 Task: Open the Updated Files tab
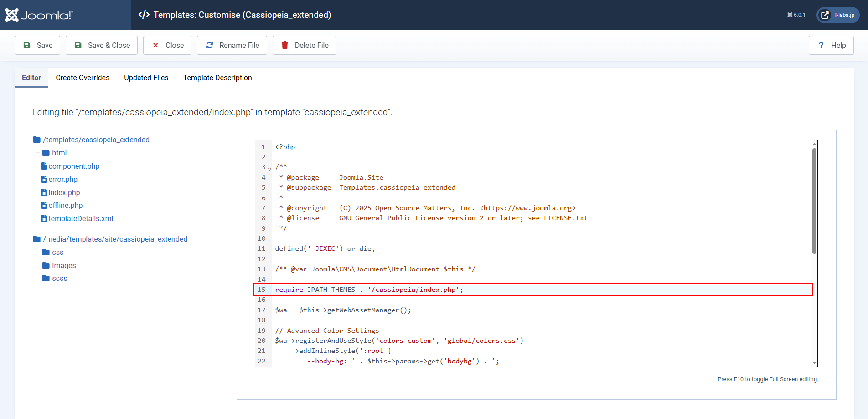(x=146, y=78)
